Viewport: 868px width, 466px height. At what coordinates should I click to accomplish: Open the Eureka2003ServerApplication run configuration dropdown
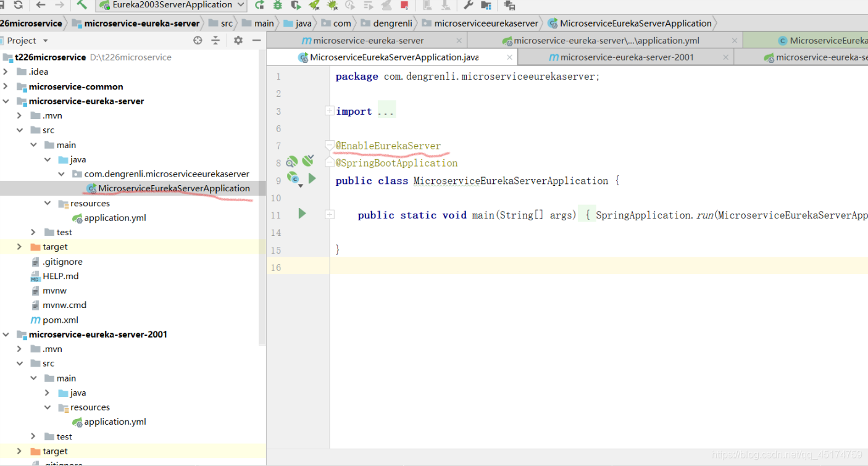click(x=172, y=5)
